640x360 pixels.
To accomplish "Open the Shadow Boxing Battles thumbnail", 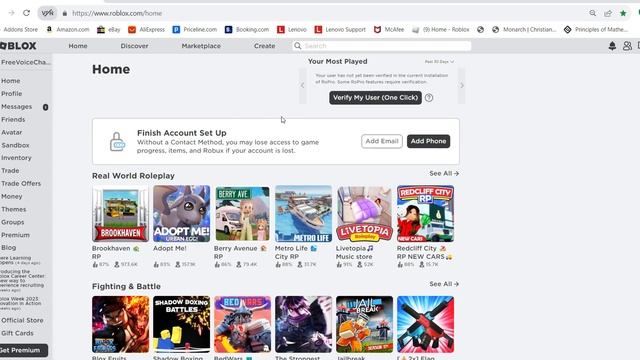I will pyautogui.click(x=182, y=324).
